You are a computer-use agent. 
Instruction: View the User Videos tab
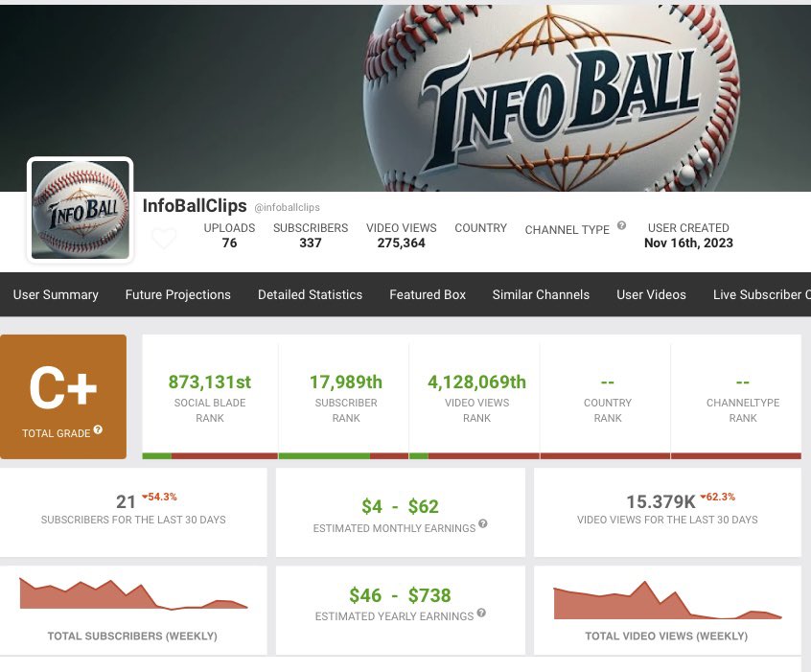651,294
